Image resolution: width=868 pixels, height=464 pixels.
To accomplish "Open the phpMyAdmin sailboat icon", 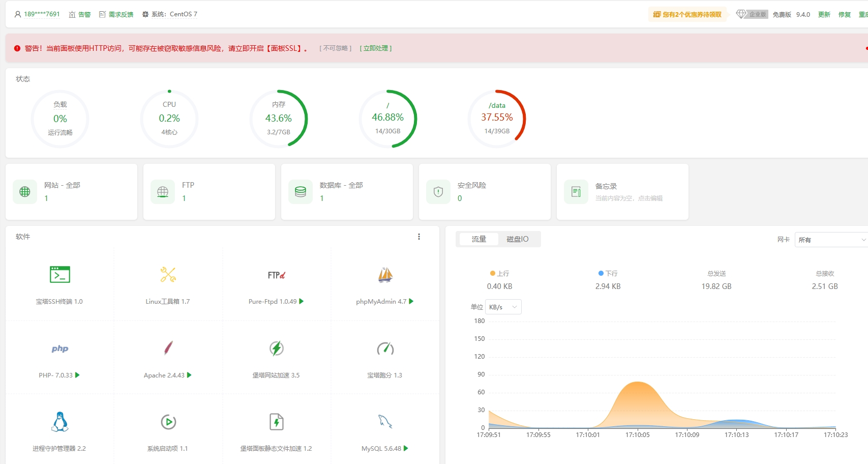I will tap(385, 275).
